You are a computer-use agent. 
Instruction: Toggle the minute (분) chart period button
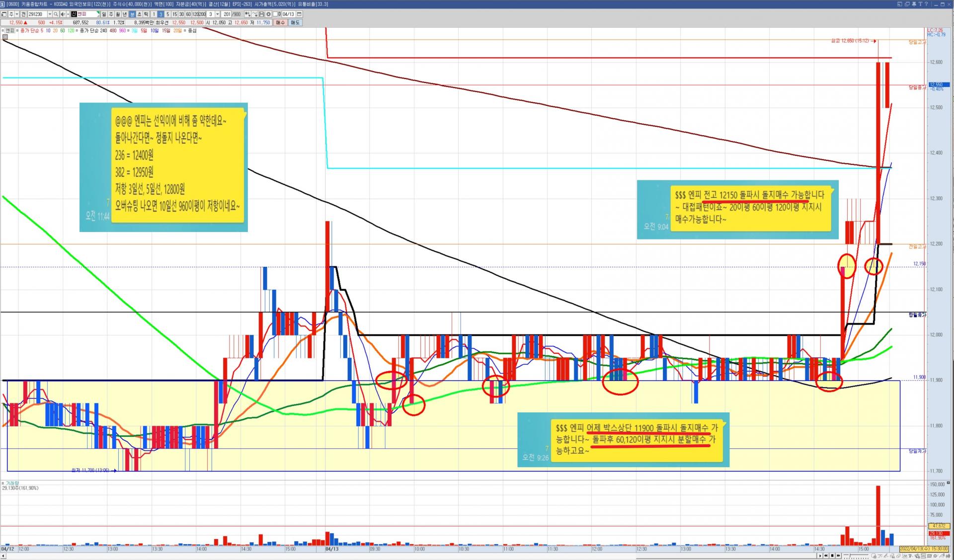point(132,14)
